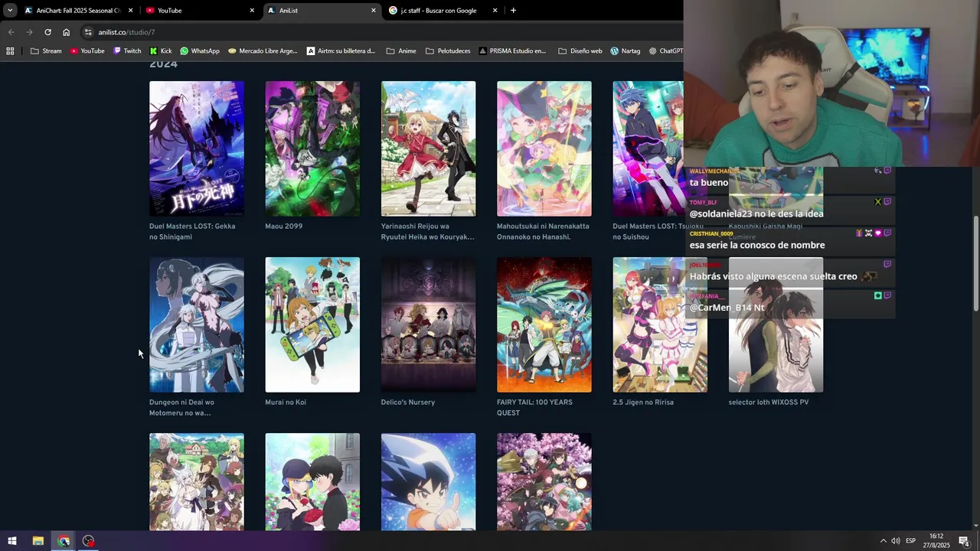Open the tab search dropdown
Screen dimensions: 980x551
point(9,11)
